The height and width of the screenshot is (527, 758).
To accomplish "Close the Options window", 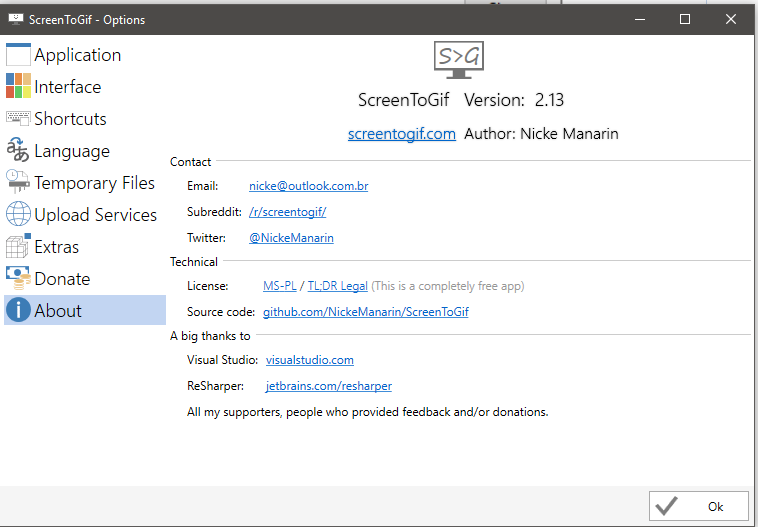I will pos(730,19).
